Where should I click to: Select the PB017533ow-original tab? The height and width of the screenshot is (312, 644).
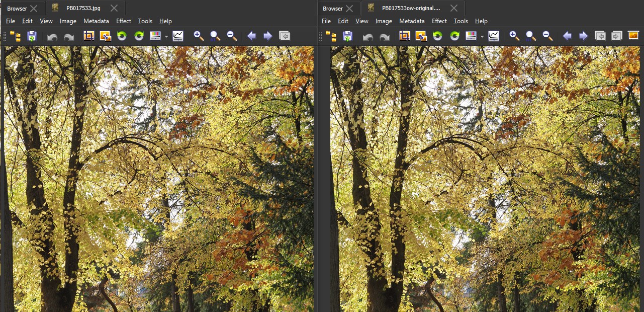(411, 8)
